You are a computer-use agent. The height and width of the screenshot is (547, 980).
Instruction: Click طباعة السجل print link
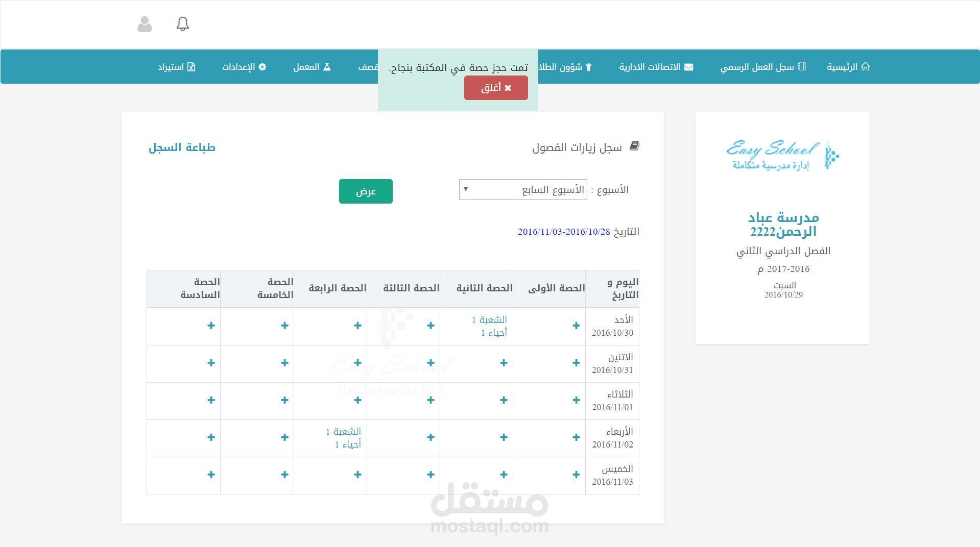coord(182,147)
